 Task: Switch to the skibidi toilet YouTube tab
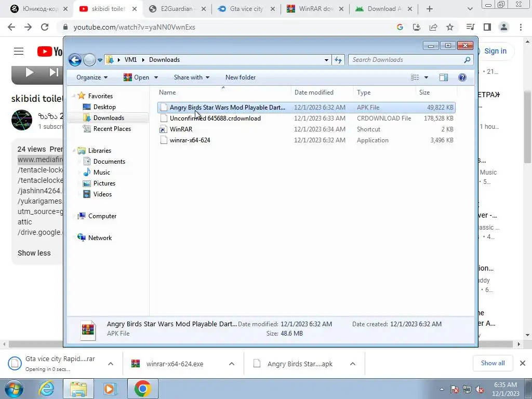(107, 9)
